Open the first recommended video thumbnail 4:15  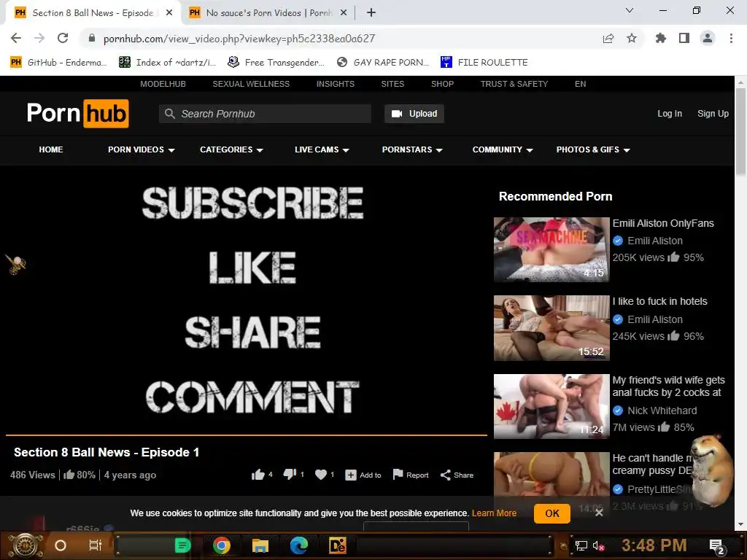[x=551, y=249]
